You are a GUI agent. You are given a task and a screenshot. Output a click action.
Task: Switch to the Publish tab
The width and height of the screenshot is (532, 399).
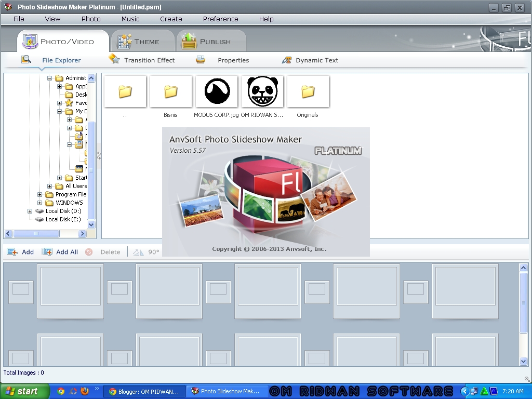click(x=211, y=41)
